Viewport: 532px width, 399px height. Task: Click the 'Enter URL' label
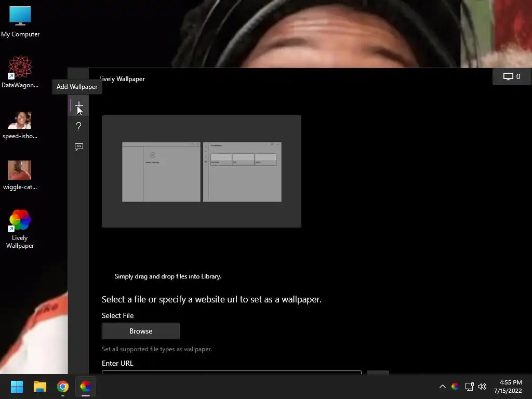(x=117, y=363)
